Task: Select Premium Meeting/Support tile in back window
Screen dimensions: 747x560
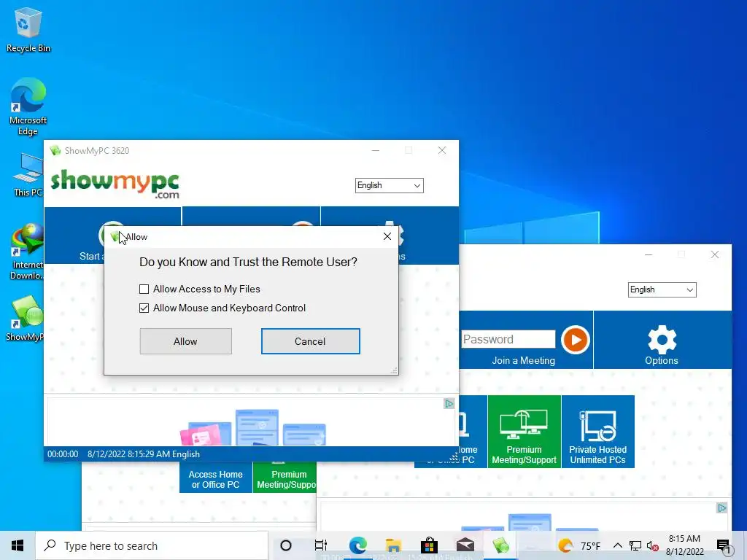Action: coord(524,432)
